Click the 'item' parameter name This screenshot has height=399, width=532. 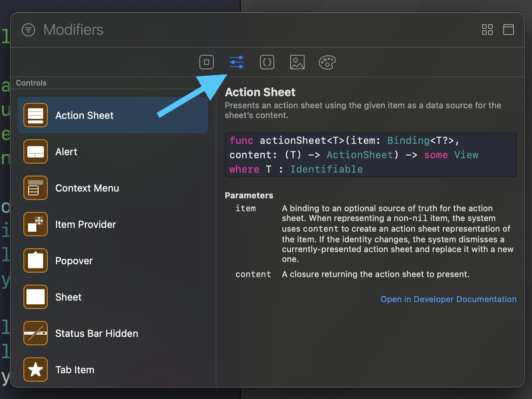(246, 208)
